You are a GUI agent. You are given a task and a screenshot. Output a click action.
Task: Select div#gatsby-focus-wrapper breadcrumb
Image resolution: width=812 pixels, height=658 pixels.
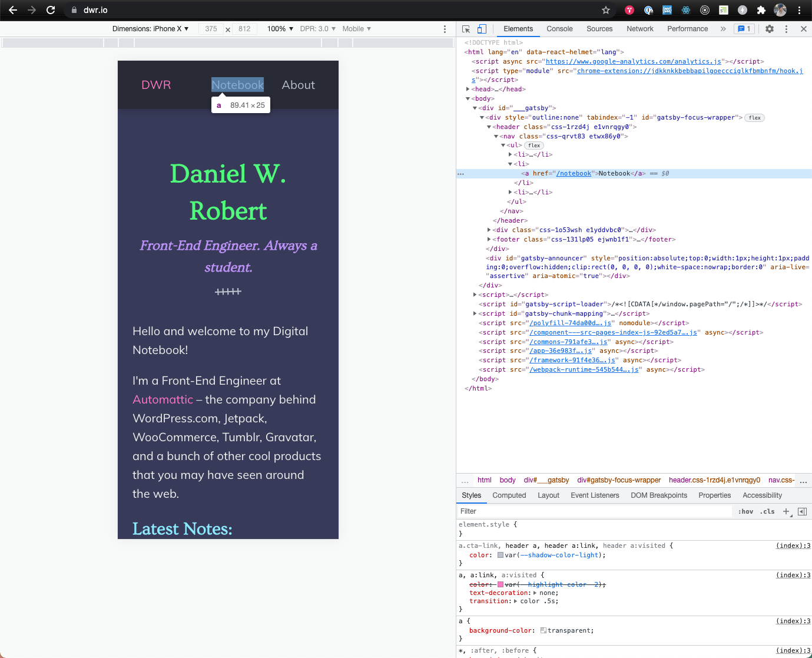619,480
